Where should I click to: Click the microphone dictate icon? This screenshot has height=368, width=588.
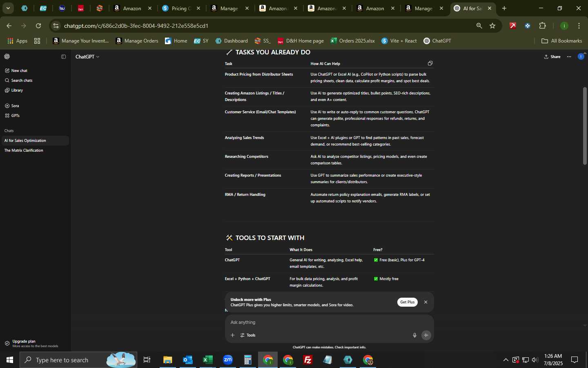click(414, 335)
